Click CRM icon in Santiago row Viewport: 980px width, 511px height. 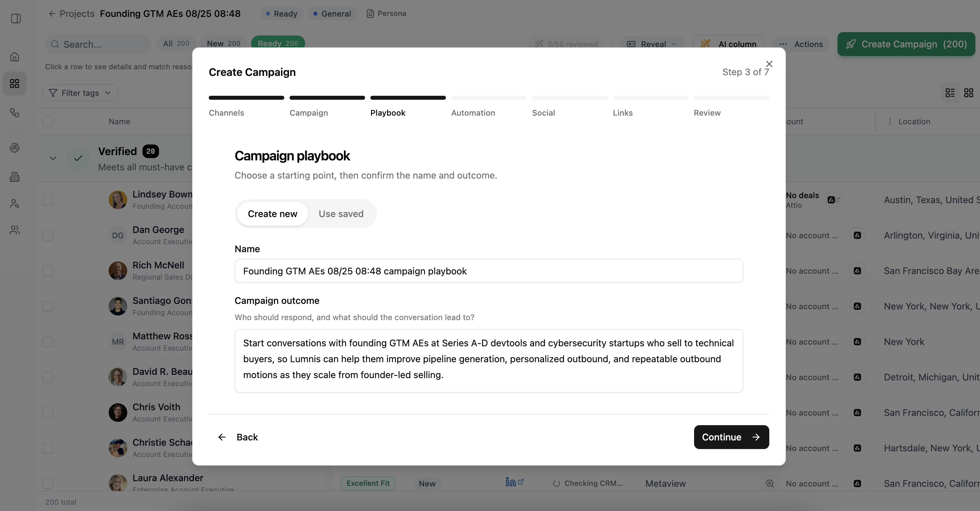pos(857,306)
